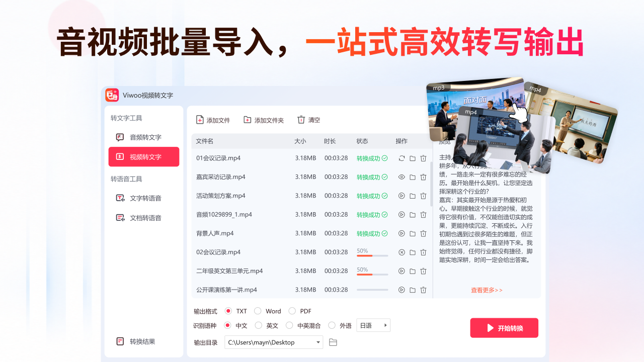Delete the 背景人声.mp4 row
This screenshot has height=362, width=644.
[423, 233]
